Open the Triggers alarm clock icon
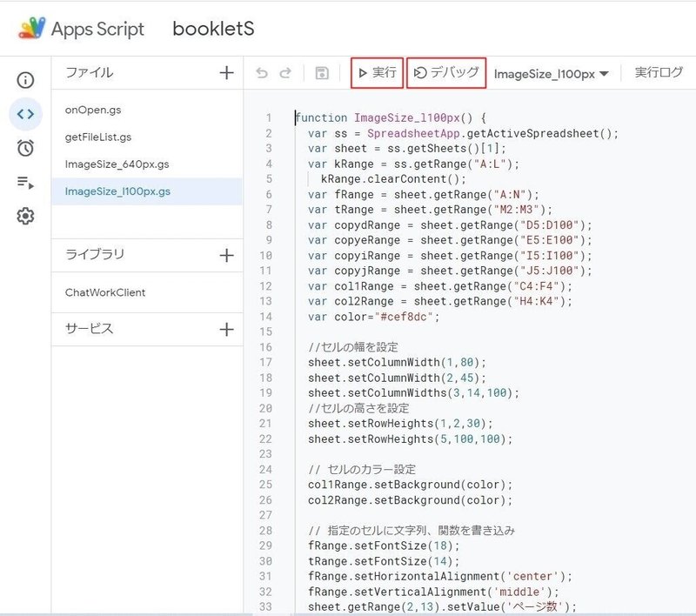This screenshot has width=696, height=616. (25, 148)
